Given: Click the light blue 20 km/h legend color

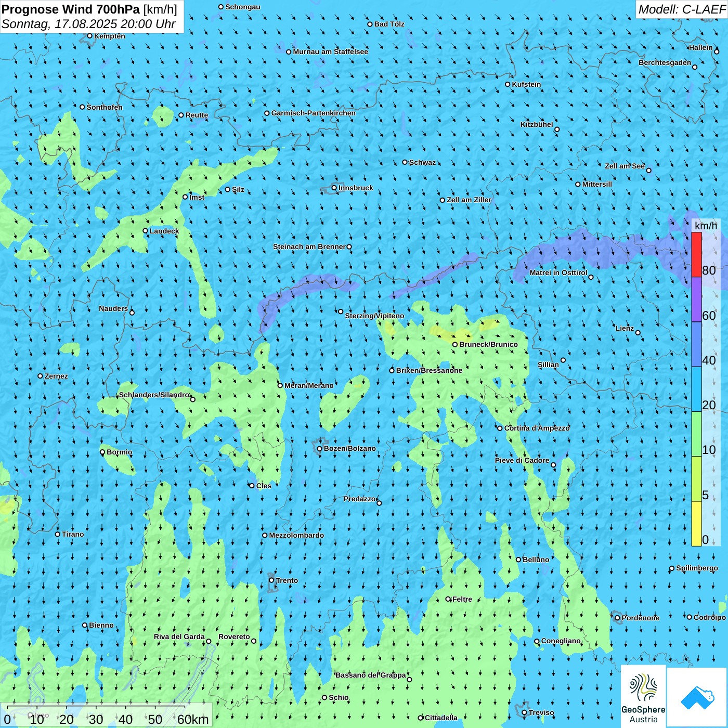Looking at the screenshot, I should coord(696,389).
